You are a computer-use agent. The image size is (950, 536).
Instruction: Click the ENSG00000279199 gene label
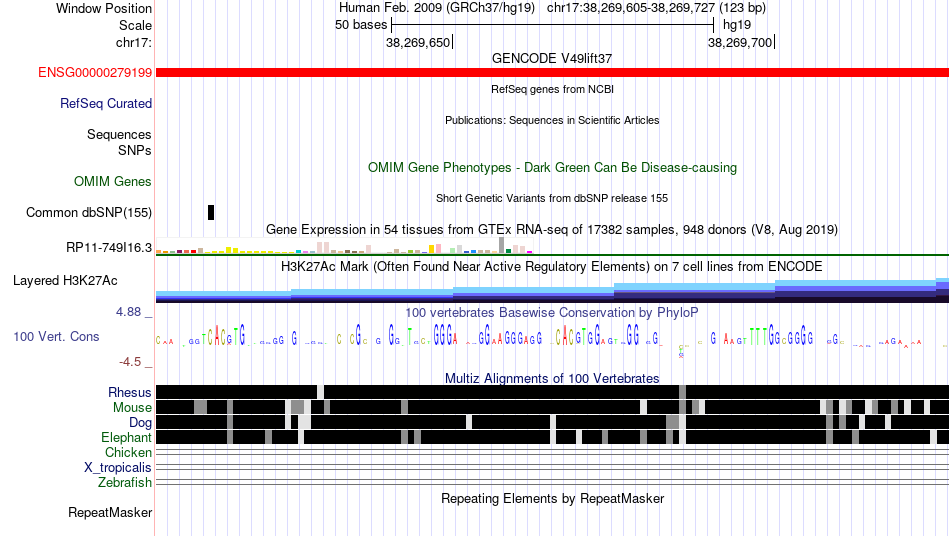[x=95, y=73]
